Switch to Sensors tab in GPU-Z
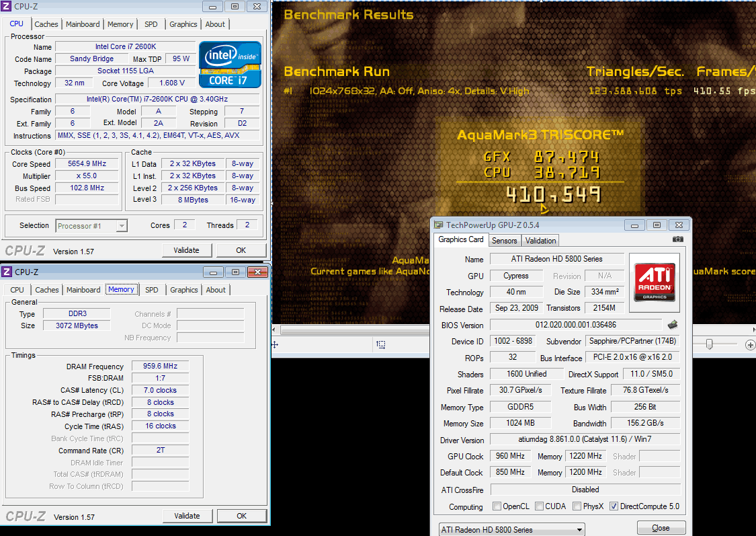This screenshot has height=536, width=756. [x=504, y=241]
